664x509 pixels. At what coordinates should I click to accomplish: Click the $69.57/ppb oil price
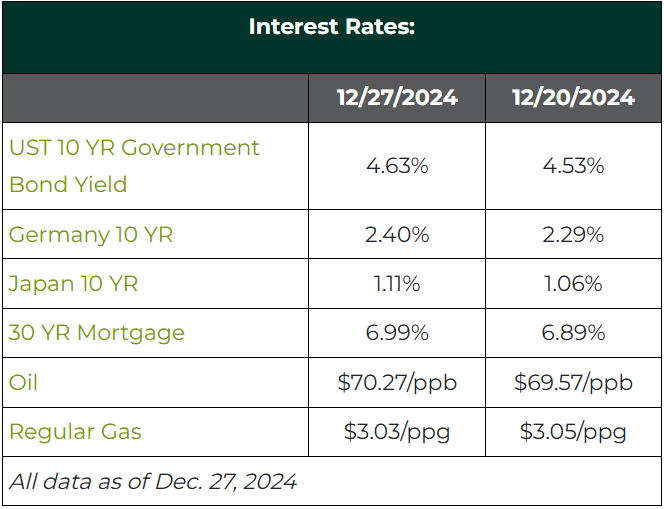point(573,382)
